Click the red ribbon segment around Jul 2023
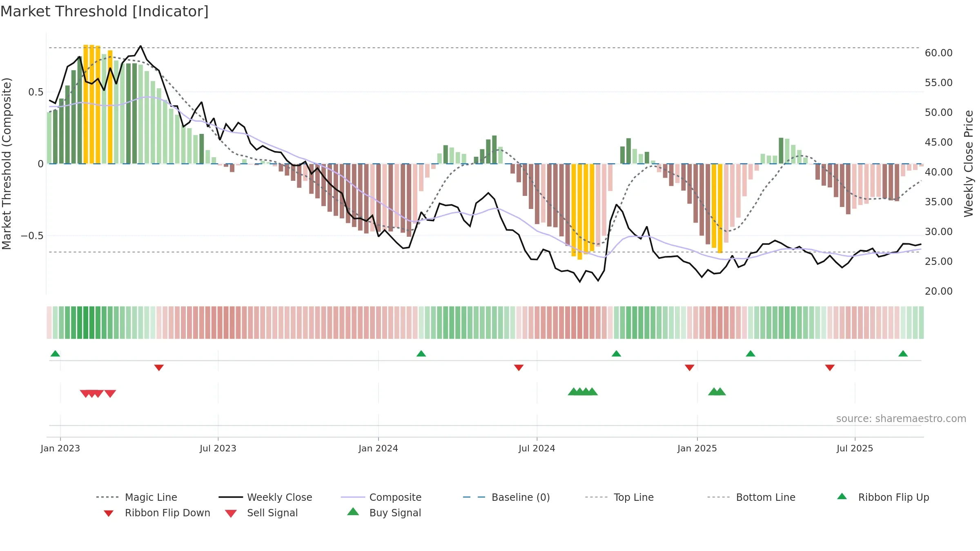Image resolution: width=980 pixels, height=551 pixels. [220, 322]
